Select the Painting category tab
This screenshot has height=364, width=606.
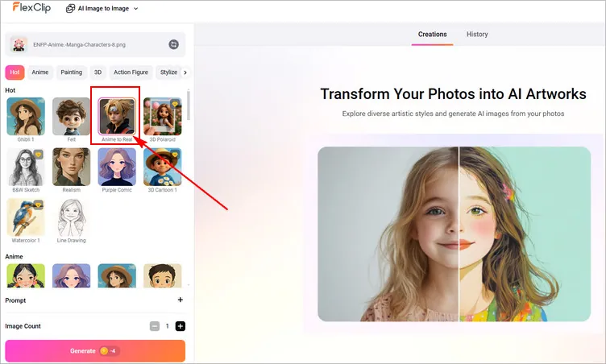72,72
